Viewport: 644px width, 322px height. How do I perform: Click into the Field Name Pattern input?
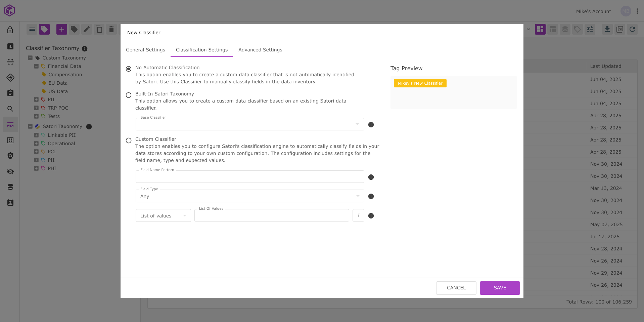pyautogui.click(x=249, y=177)
